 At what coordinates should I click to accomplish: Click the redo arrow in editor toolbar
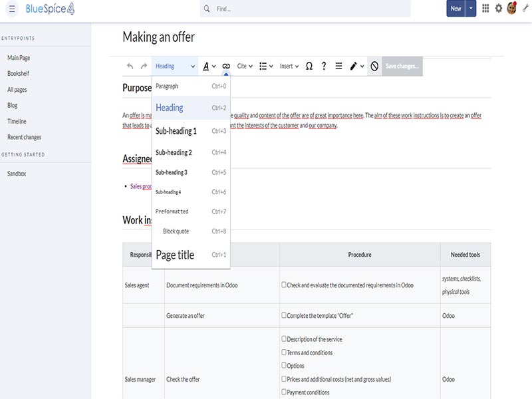(144, 66)
